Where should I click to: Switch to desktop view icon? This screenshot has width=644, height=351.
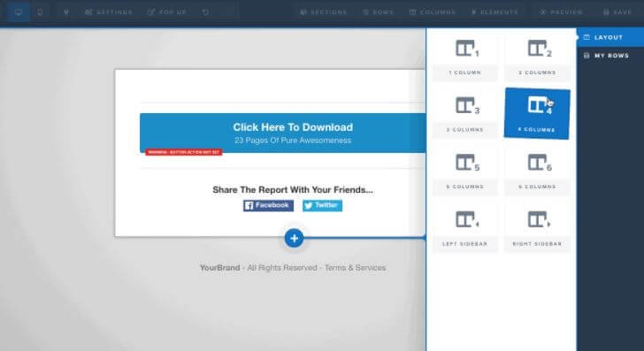tap(19, 11)
